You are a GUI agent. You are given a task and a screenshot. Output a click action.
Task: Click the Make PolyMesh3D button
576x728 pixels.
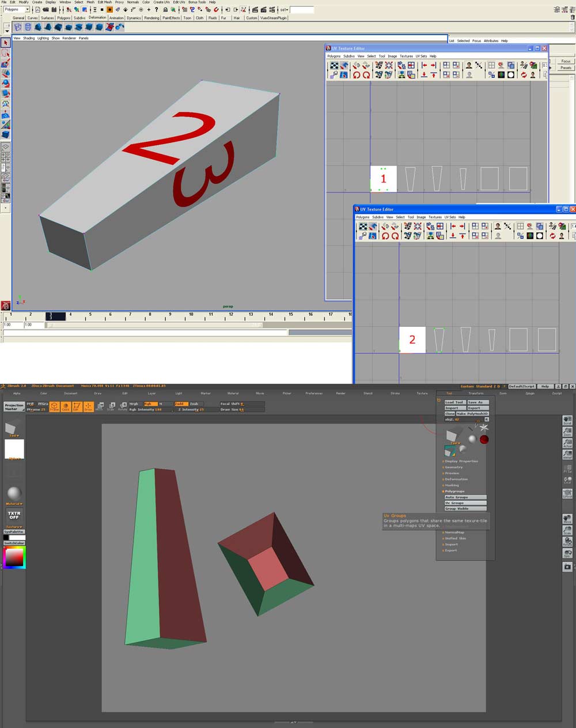pyautogui.click(x=472, y=414)
